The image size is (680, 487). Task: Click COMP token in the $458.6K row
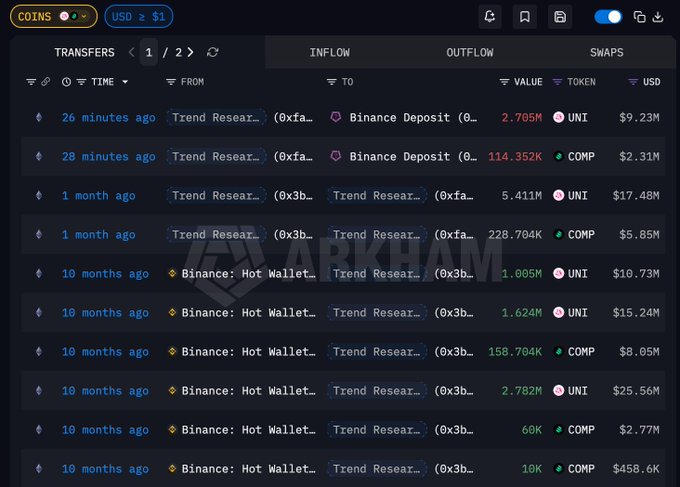(x=574, y=469)
